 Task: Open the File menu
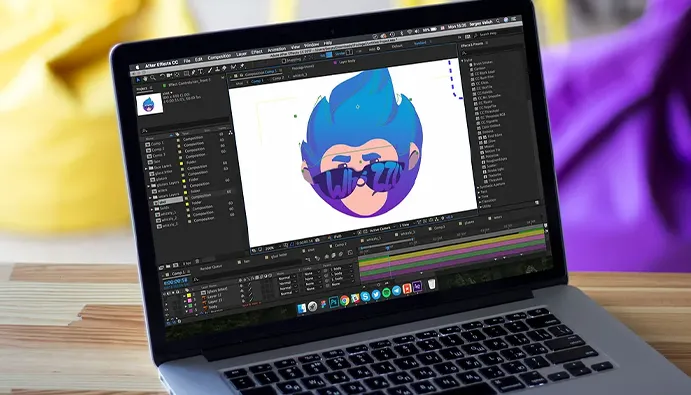pyautogui.click(x=187, y=61)
